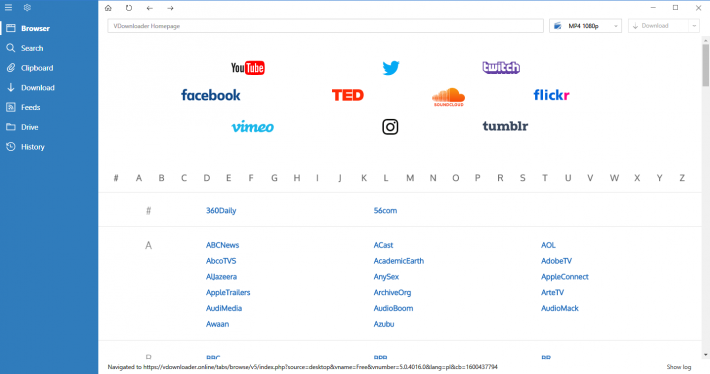Screen dimensions: 710x374
Task: Jump to letter K in index
Action: click(364, 178)
